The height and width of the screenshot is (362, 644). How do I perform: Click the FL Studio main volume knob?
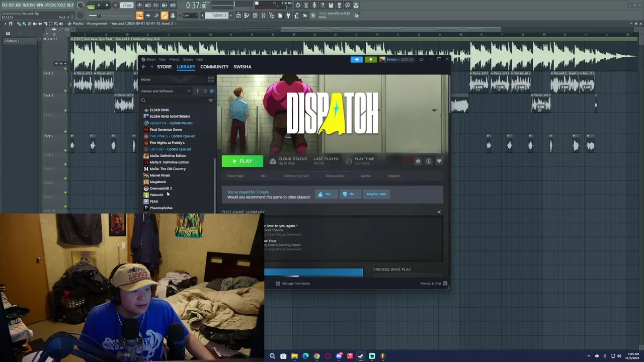click(x=80, y=5)
